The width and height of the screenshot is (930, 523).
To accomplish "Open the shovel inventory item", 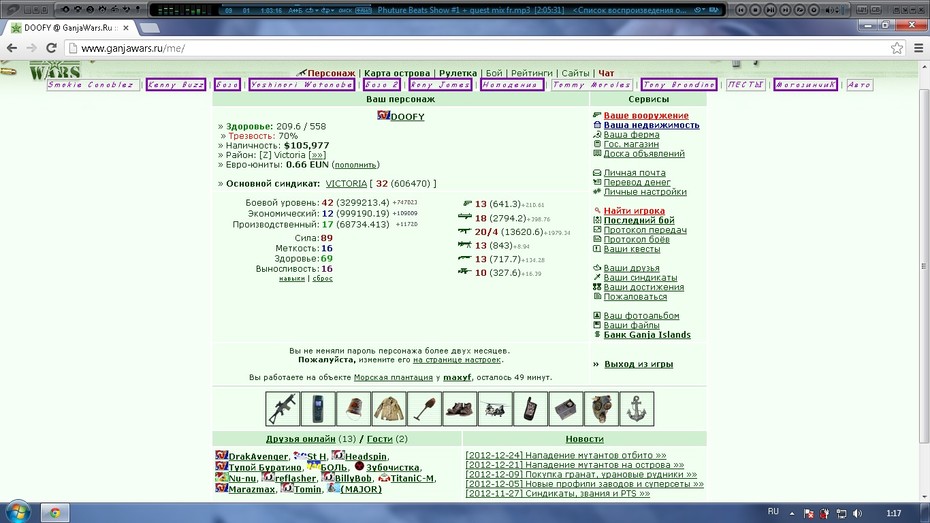I will pos(424,409).
